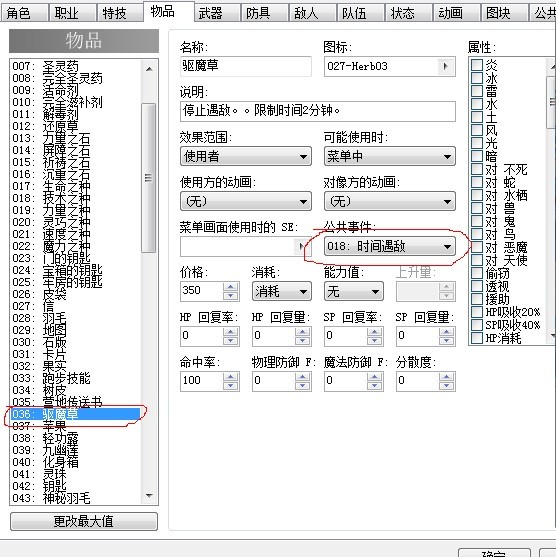Image resolution: width=556 pixels, height=557 pixels.
Task: Click the item list scroll-up arrow
Action: (149, 69)
